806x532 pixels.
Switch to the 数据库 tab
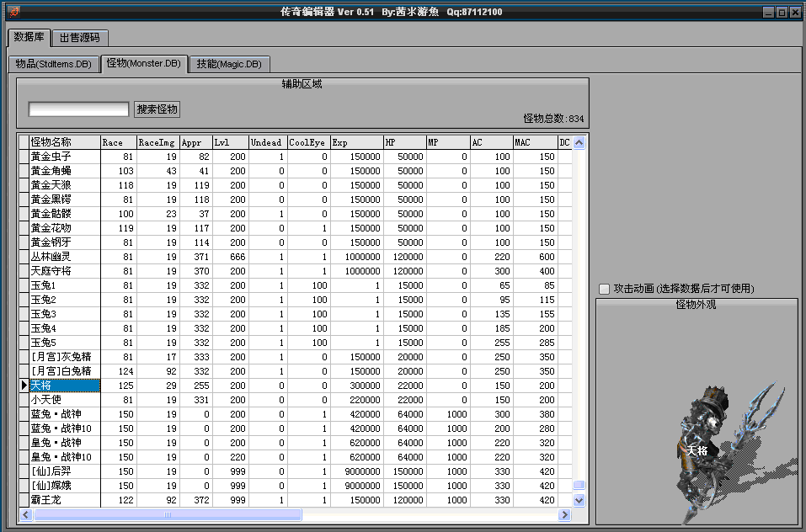(x=29, y=37)
